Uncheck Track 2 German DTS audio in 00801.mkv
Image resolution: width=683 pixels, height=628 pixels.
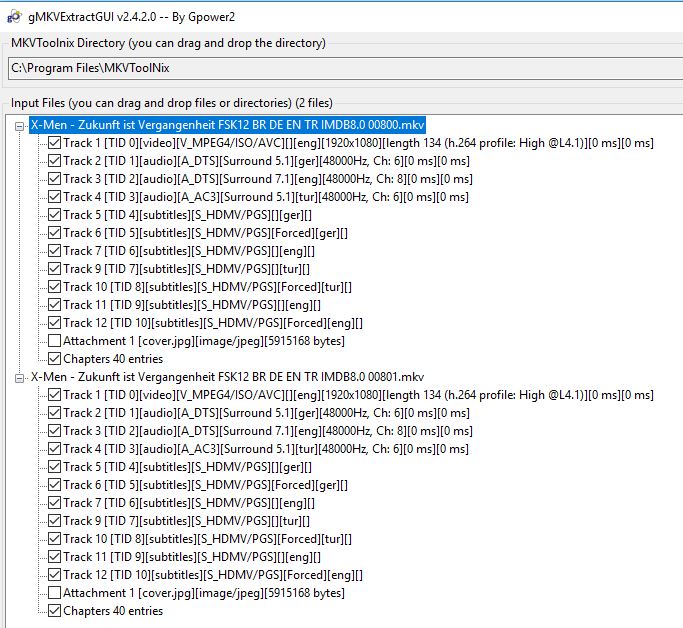point(54,413)
